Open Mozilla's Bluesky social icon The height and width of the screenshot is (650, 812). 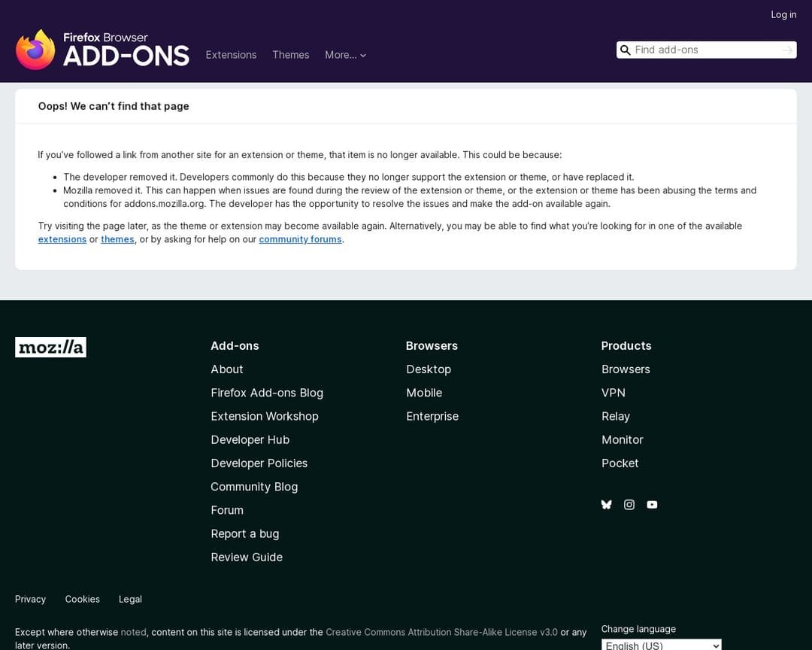[607, 505]
